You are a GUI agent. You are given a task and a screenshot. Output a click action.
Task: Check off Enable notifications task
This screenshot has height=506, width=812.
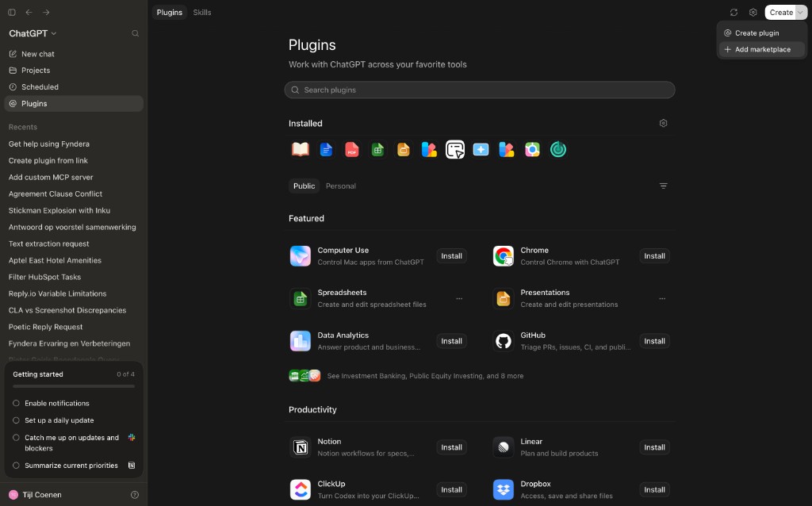[16, 403]
